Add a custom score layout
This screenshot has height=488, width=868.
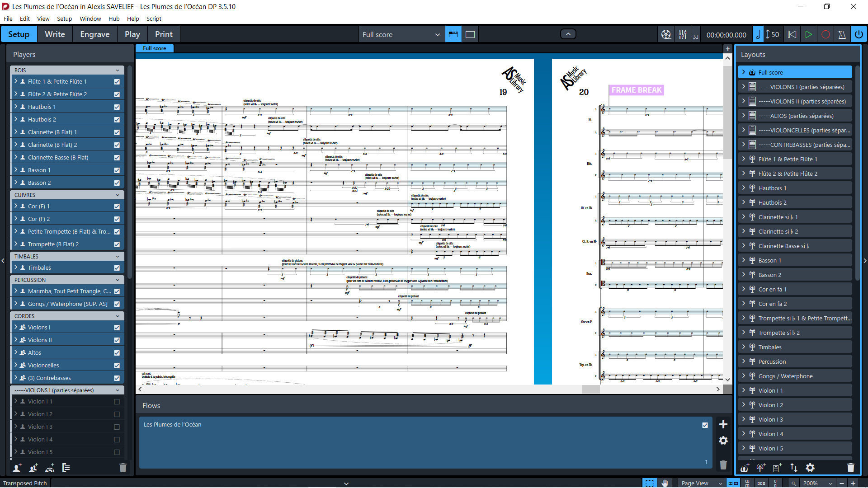[777, 468]
